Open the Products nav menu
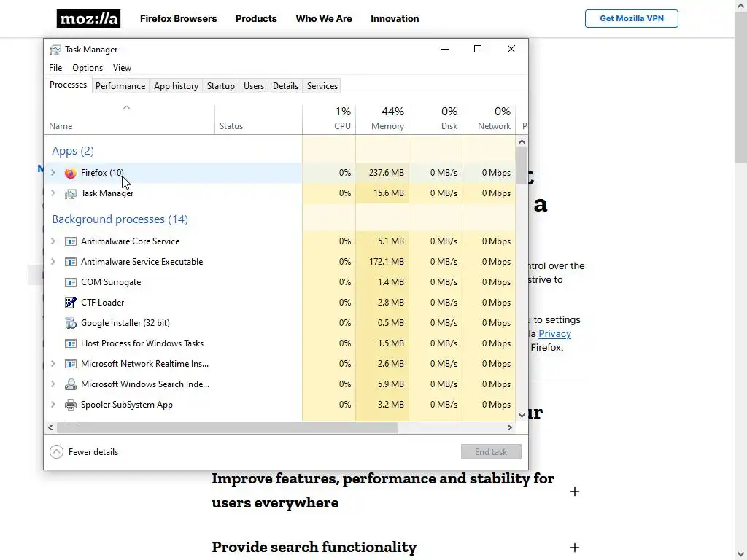The height and width of the screenshot is (560, 747). tap(256, 18)
